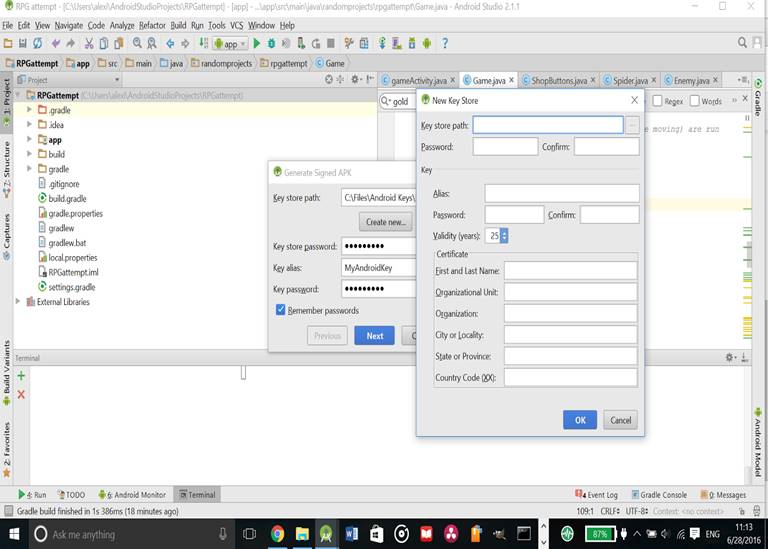Click Cancel in New Key Store dialog
This screenshot has height=549, width=768.
coord(621,420)
